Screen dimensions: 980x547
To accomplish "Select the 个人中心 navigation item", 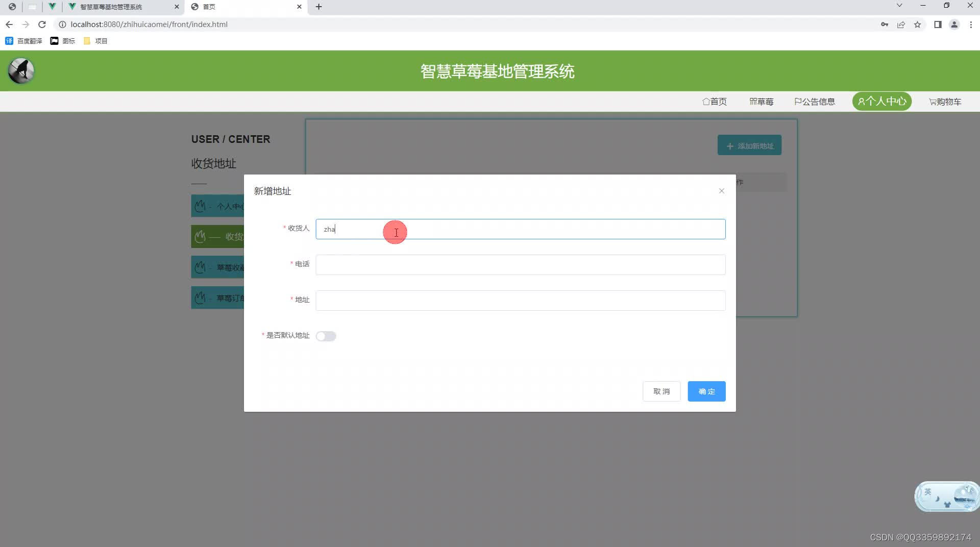I will (882, 101).
